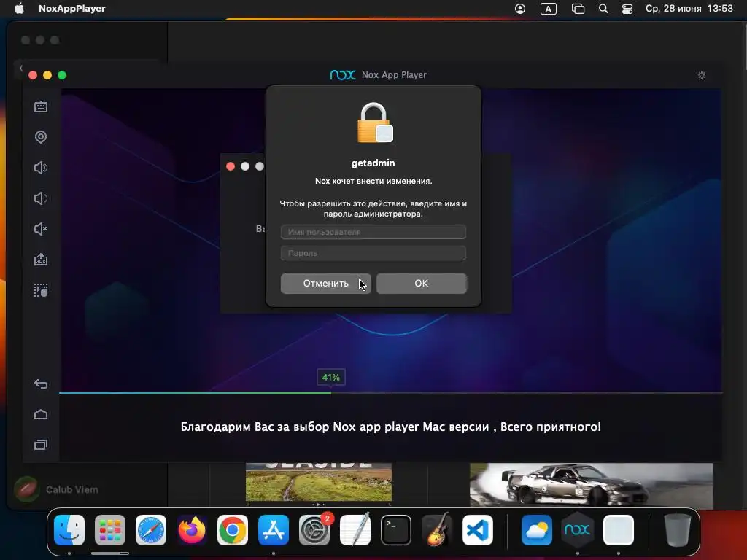Open the keyboard control icon in Nox sidebar
The image size is (747, 560).
[x=41, y=106]
